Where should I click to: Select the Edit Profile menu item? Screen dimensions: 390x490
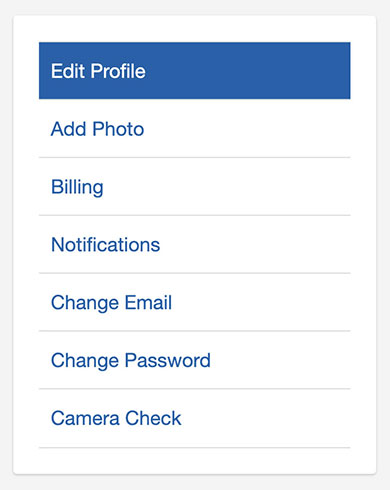pyautogui.click(x=195, y=71)
